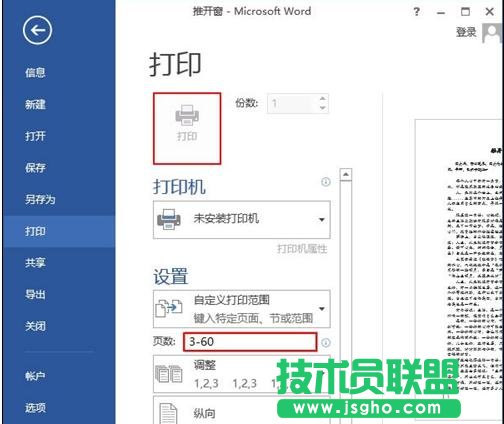Choose 保存 in the sidebar

(35, 168)
